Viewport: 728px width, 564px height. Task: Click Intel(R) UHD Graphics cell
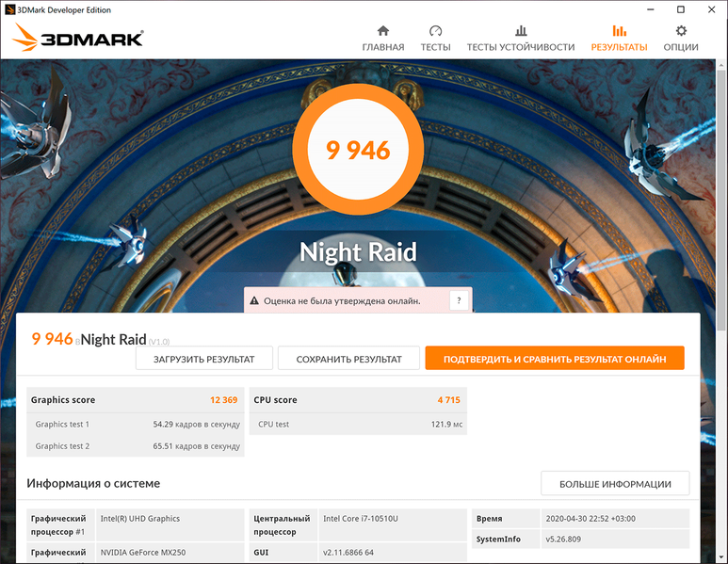(x=170, y=525)
